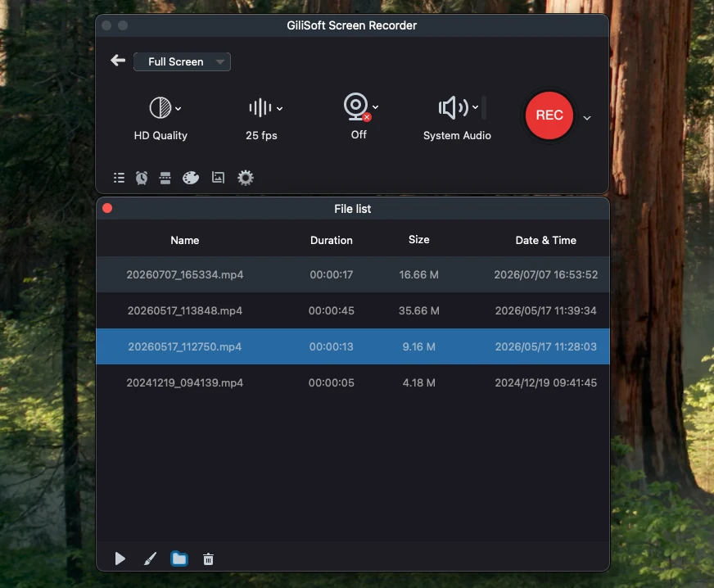This screenshot has height=588, width=714.
Task: Open the color palette icon
Action: [191, 178]
